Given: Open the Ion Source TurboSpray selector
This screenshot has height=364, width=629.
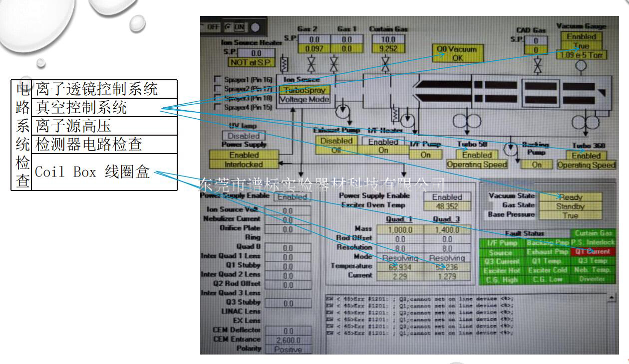Looking at the screenshot, I should (x=305, y=90).
